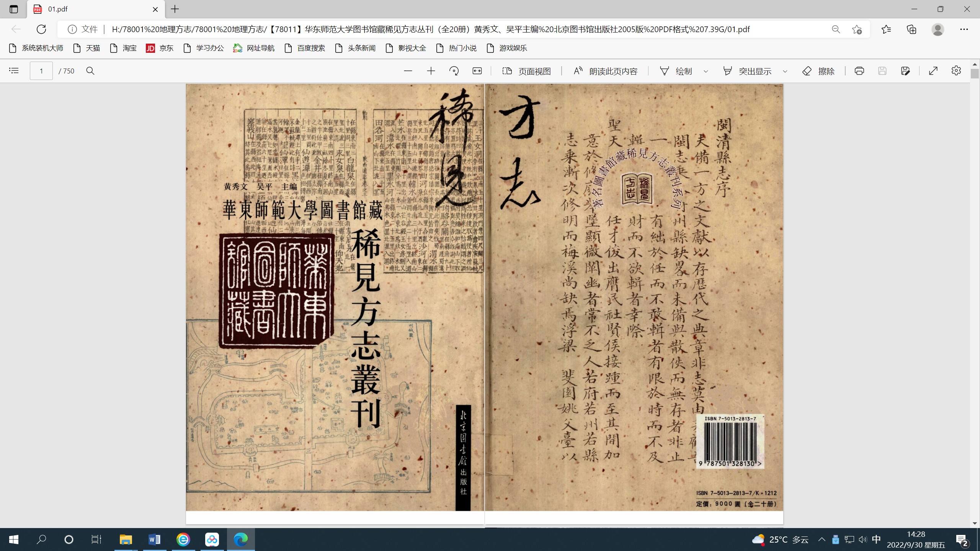
Task: Zoom in with the plus icon
Action: (431, 71)
